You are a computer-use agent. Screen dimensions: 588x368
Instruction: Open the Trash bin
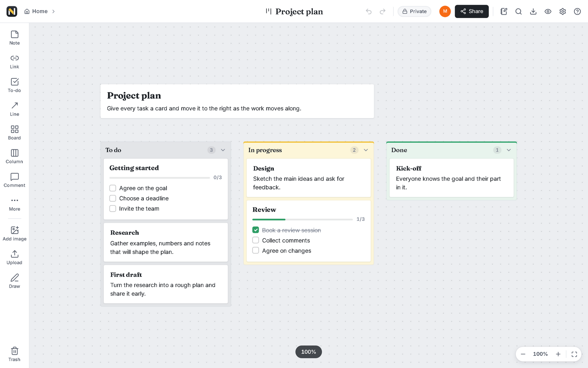15,355
